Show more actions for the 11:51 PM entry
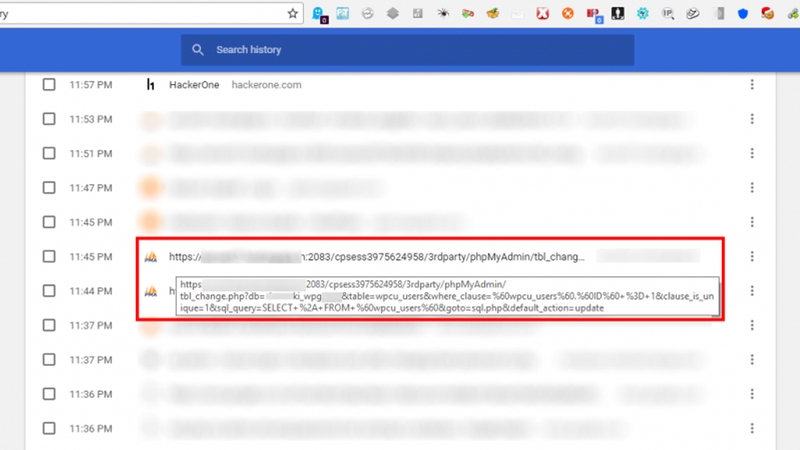Screen dimensions: 800x450 point(752,153)
